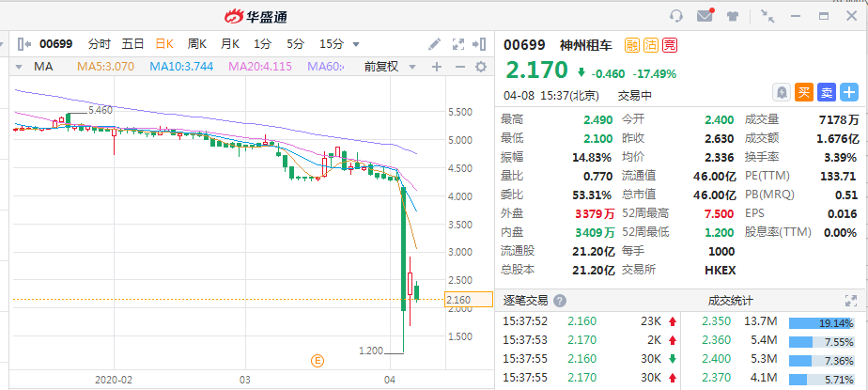This screenshot has width=868, height=390.
Task: Click the 19.14% volume bar
Action: click(x=821, y=323)
